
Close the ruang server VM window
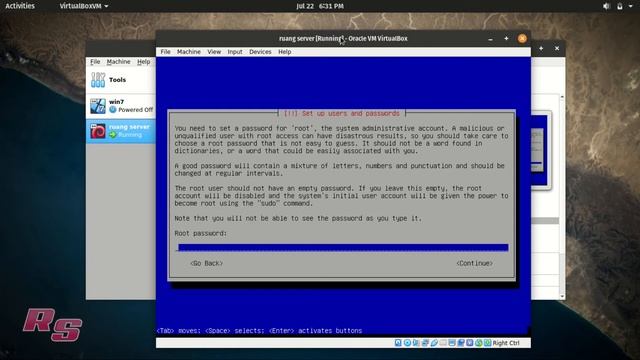(x=522, y=38)
